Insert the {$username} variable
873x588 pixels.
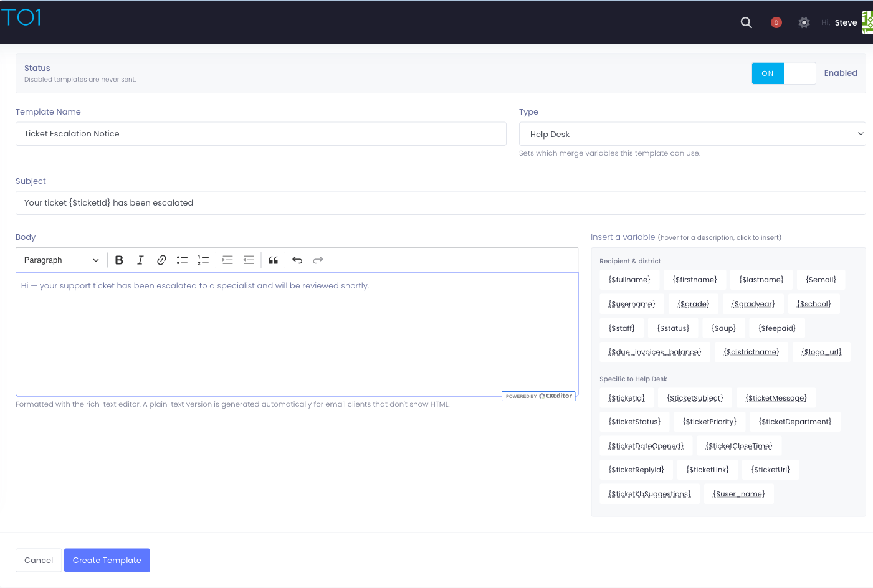tap(632, 304)
